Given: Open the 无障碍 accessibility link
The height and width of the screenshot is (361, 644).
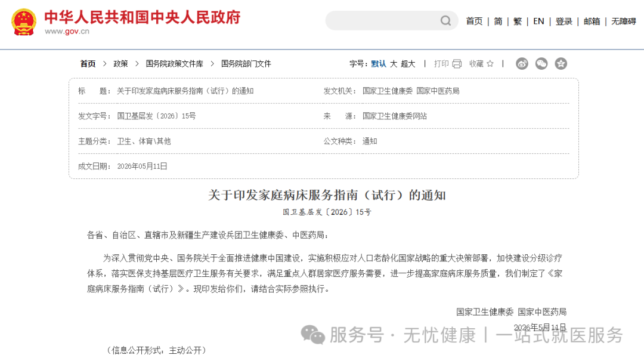Looking at the screenshot, I should [624, 21].
